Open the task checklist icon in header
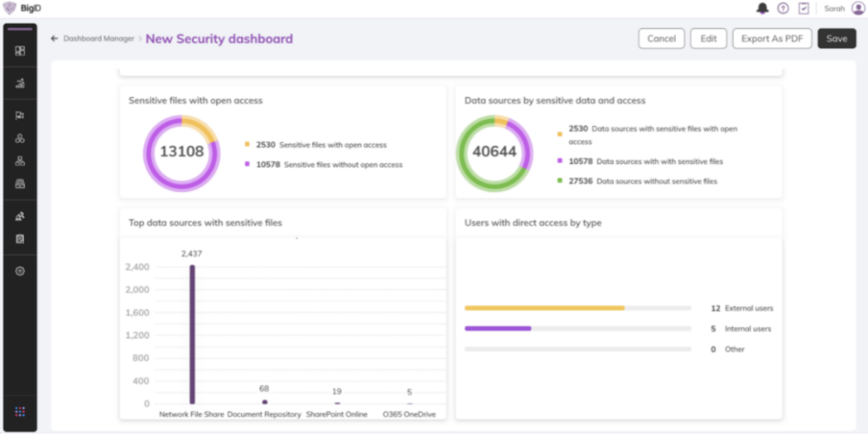This screenshot has height=436, width=868. [804, 9]
